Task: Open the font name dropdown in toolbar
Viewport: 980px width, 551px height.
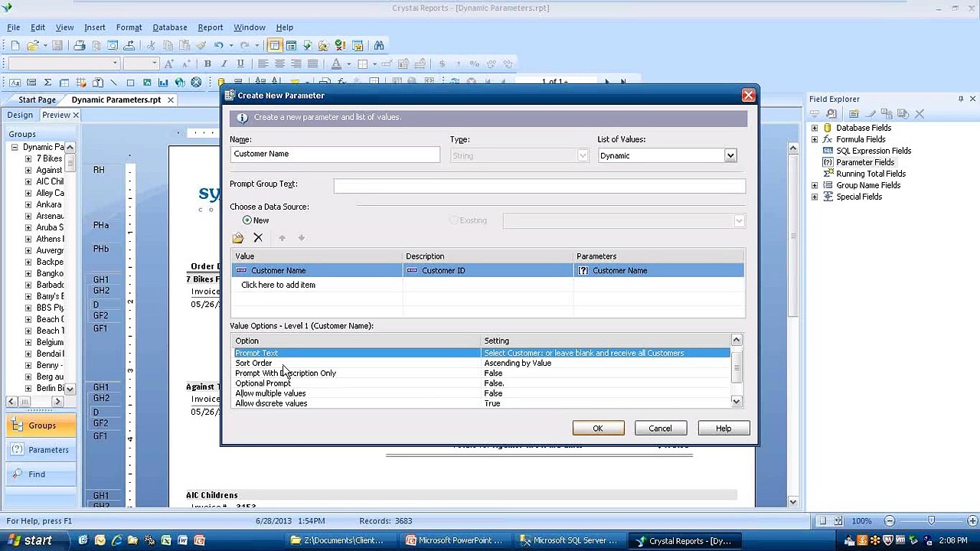Action: pyautogui.click(x=115, y=64)
